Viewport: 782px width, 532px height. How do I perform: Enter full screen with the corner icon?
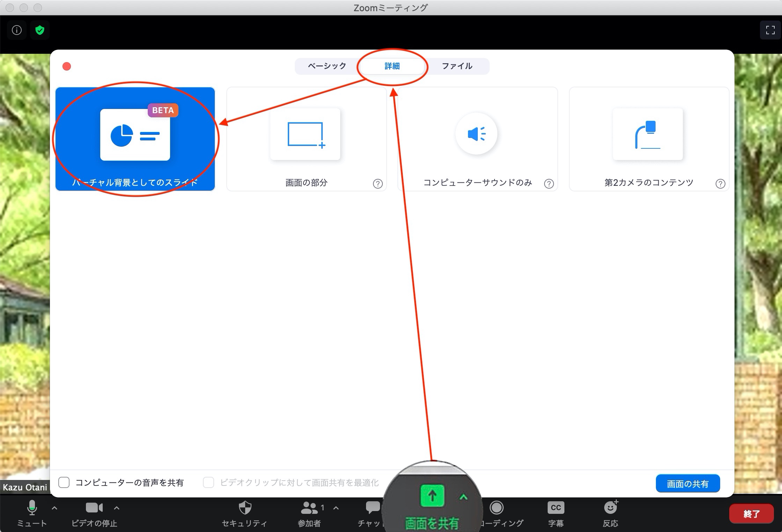coord(770,30)
